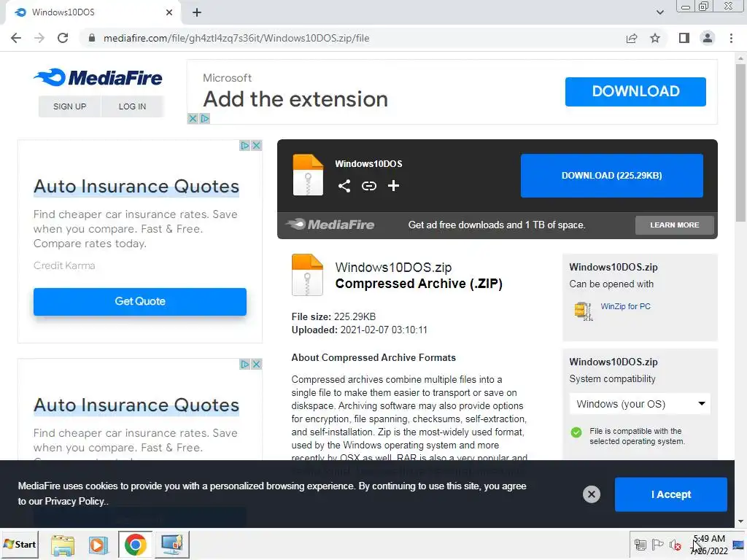
Task: Open the media player taskbar icon
Action: coord(98,545)
